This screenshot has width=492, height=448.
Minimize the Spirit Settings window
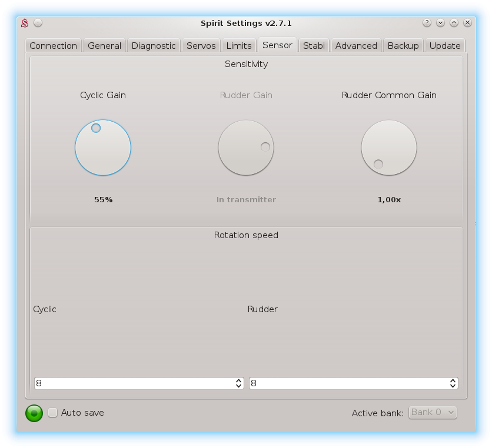(441, 23)
